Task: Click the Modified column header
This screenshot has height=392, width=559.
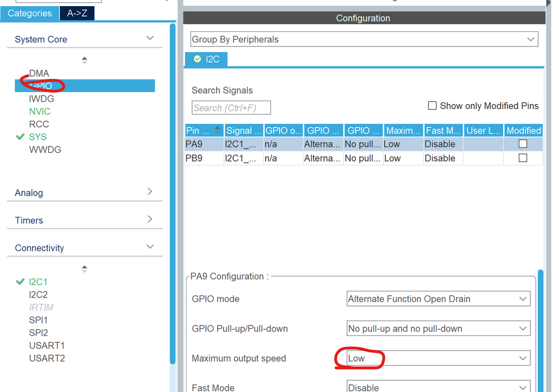Action: point(524,130)
